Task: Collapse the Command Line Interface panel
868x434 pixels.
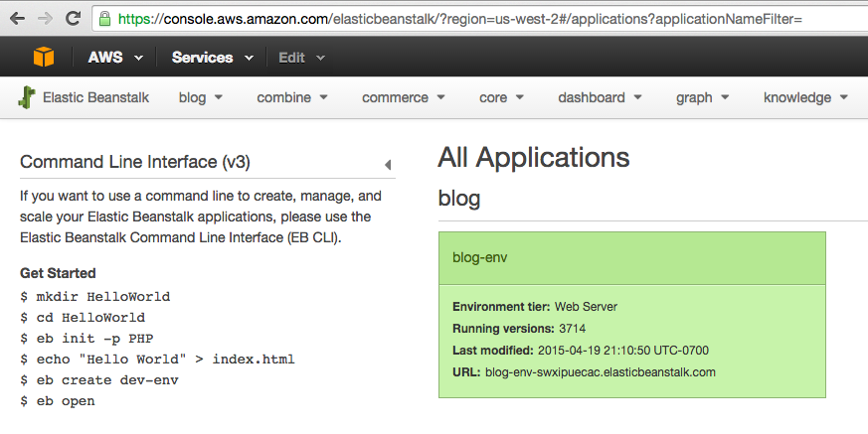Action: 387,165
